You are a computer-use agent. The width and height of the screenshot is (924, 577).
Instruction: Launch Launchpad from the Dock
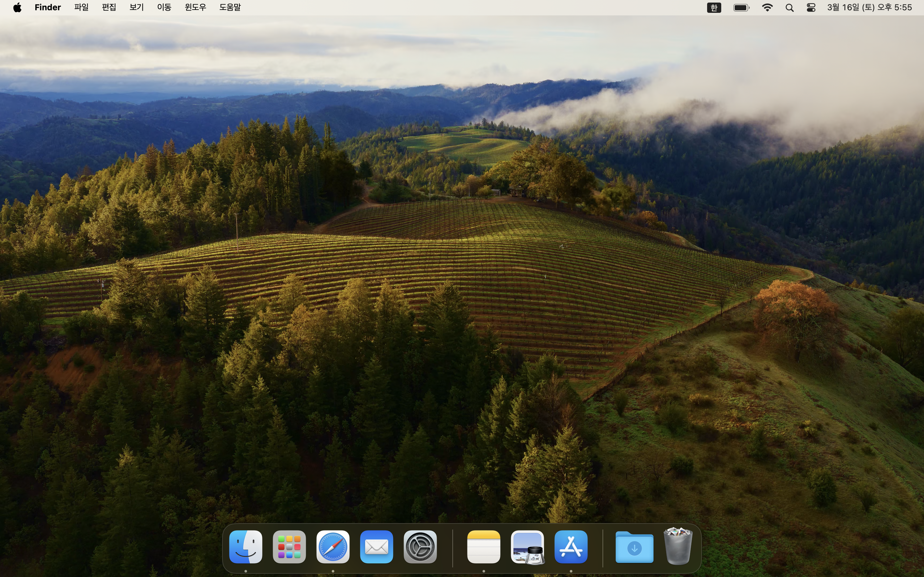pos(289,547)
